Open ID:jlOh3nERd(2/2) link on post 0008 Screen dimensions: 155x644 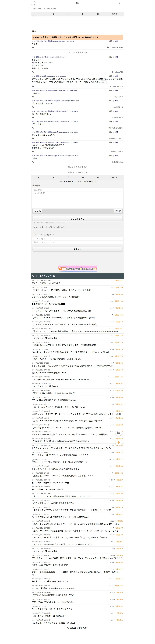[x=115, y=138]
